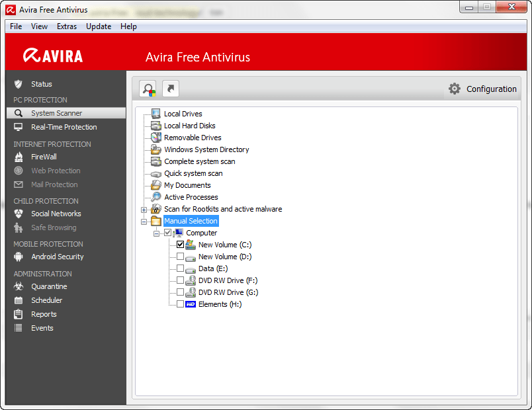Image resolution: width=532 pixels, height=410 pixels.
Task: Open Real-Time Protection section label
Action: (x=64, y=127)
